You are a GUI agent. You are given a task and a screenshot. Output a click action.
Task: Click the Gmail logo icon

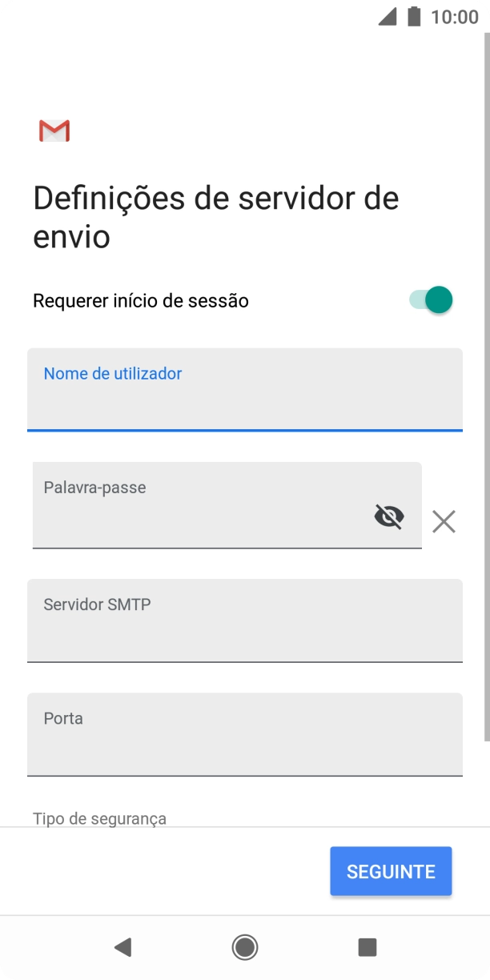(54, 131)
